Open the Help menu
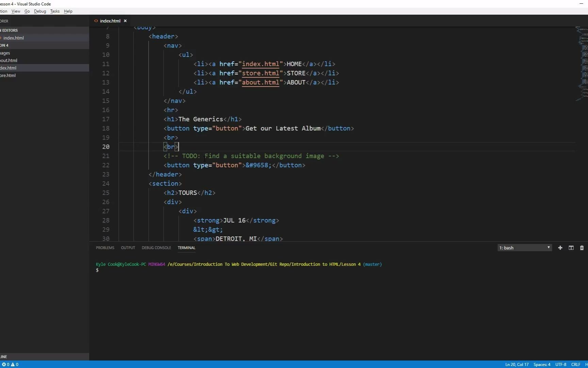This screenshot has height=368, width=588. coord(68,11)
